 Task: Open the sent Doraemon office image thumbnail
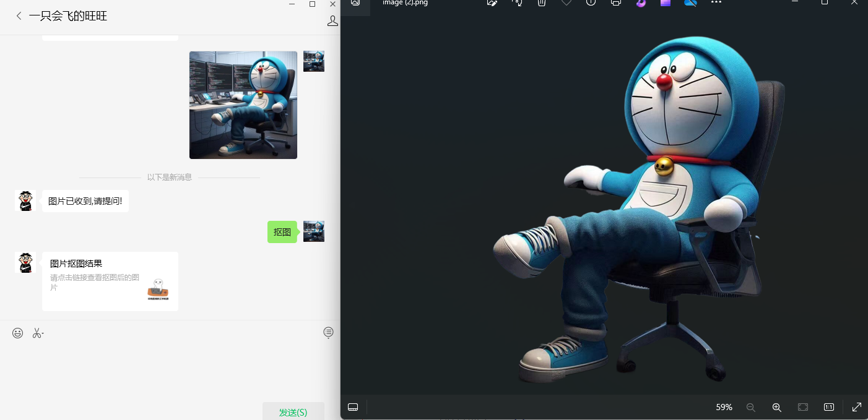tap(243, 105)
